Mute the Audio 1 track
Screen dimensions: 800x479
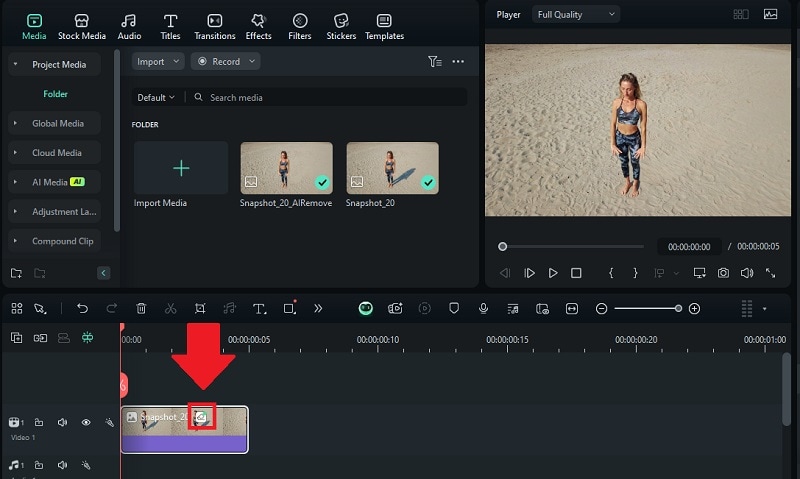tap(62, 465)
